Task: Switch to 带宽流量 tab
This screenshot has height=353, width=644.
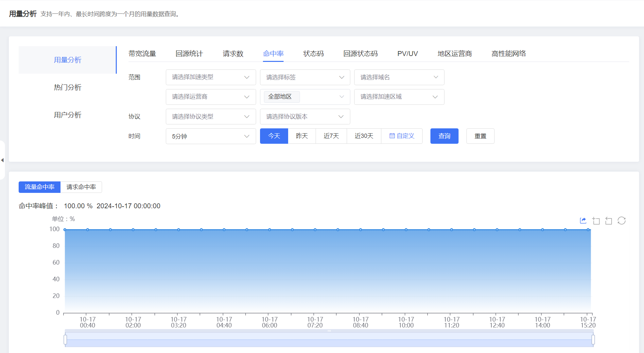Action: pyautogui.click(x=142, y=54)
